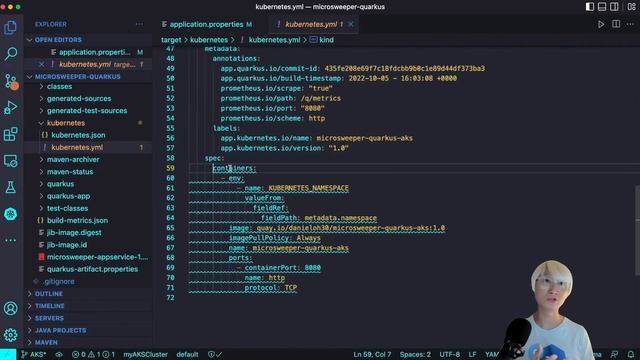640x360 pixels.
Task: Click 'kubernetes.yml' breadcrumb segment
Action: click(274, 40)
